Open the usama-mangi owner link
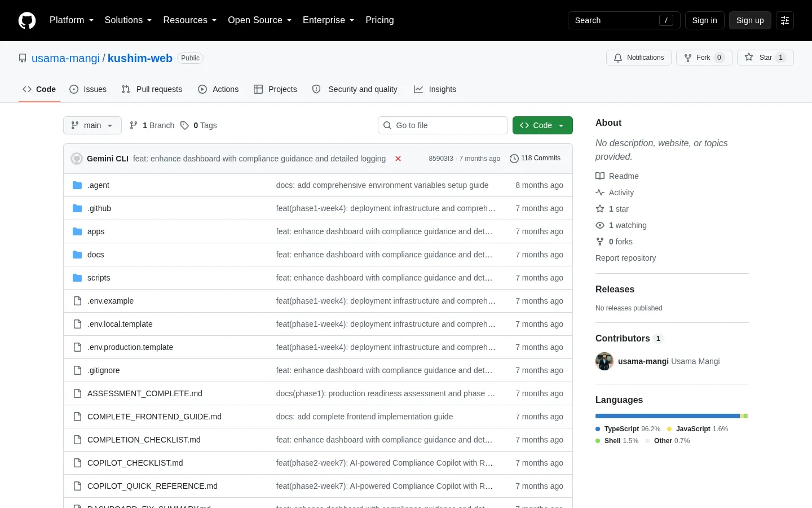Image resolution: width=812 pixels, height=508 pixels. tap(65, 58)
